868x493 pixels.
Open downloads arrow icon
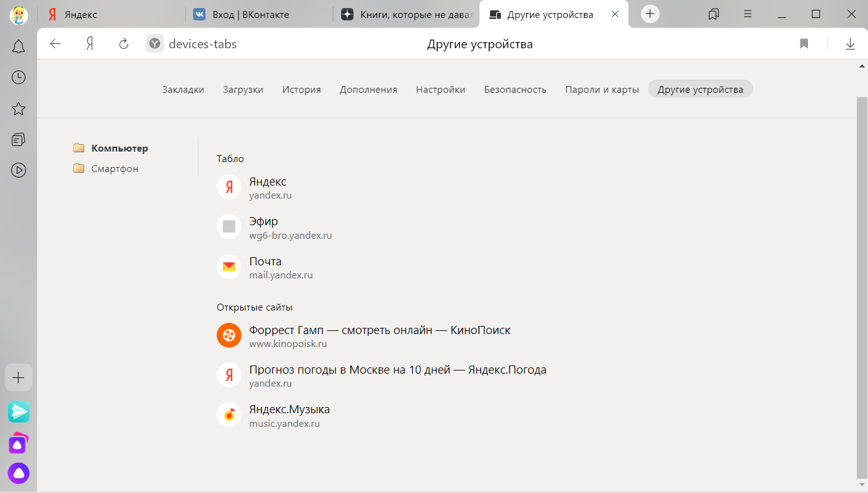[x=851, y=44]
